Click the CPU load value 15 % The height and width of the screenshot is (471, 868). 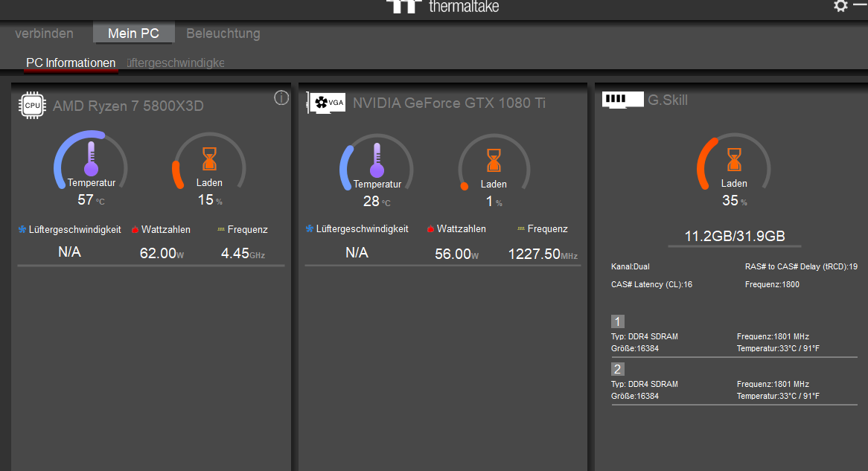210,200
